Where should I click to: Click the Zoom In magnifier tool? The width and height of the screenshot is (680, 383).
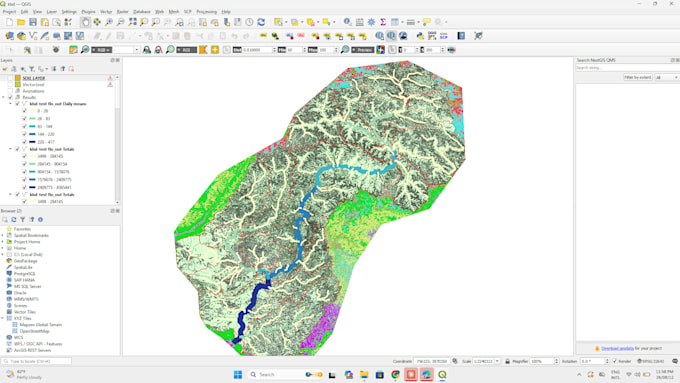tap(109, 22)
